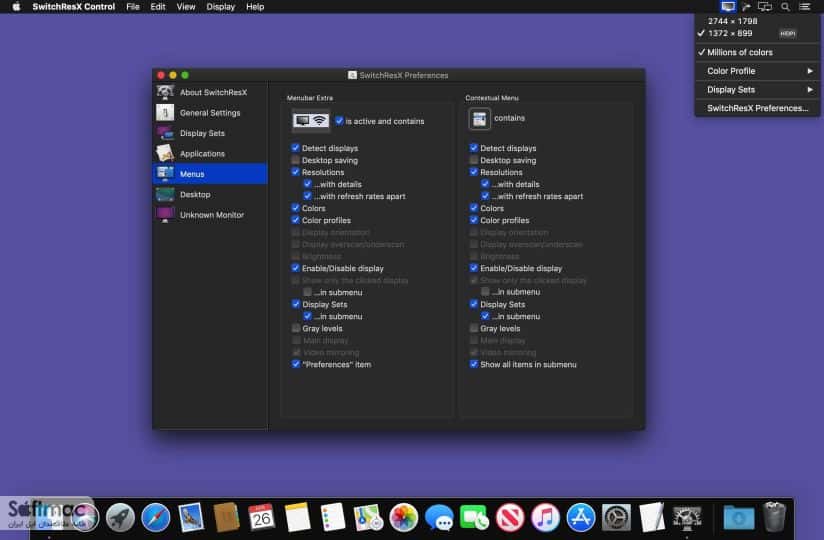Open Notes in the Dock
824x540 pixels.
[x=297, y=517]
